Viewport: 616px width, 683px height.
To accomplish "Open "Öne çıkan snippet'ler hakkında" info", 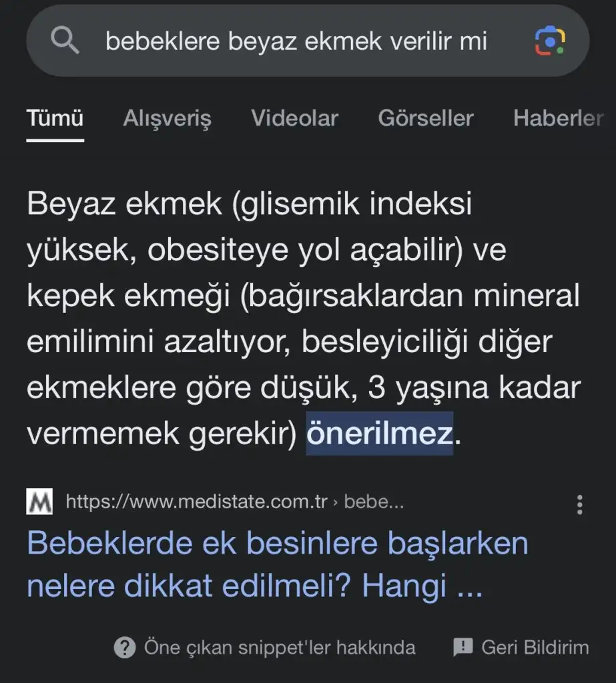I will click(280, 647).
